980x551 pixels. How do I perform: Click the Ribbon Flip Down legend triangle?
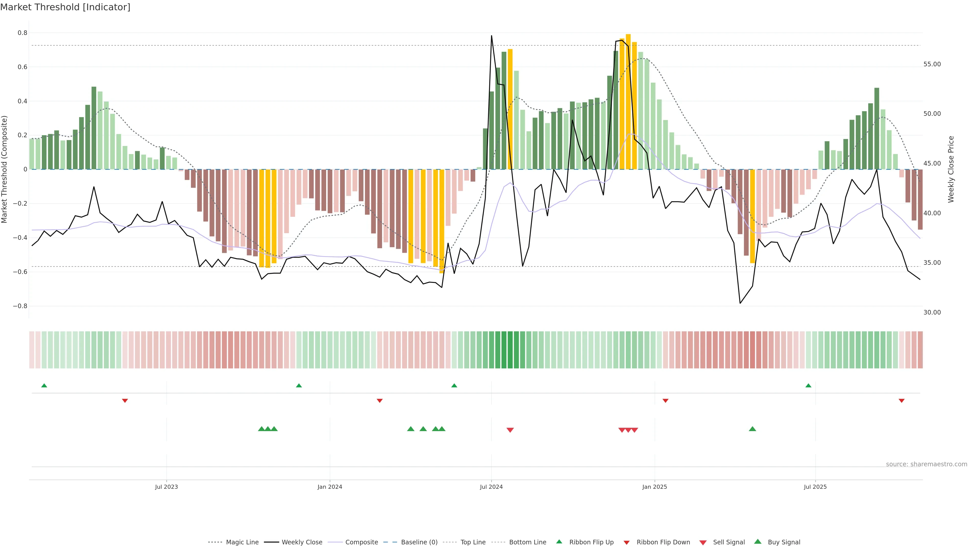(627, 543)
